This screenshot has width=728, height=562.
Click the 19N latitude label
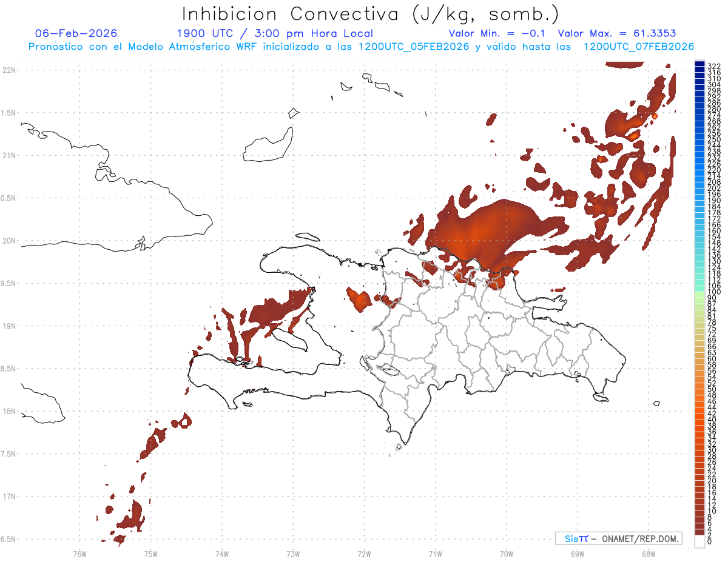[x=8, y=326]
